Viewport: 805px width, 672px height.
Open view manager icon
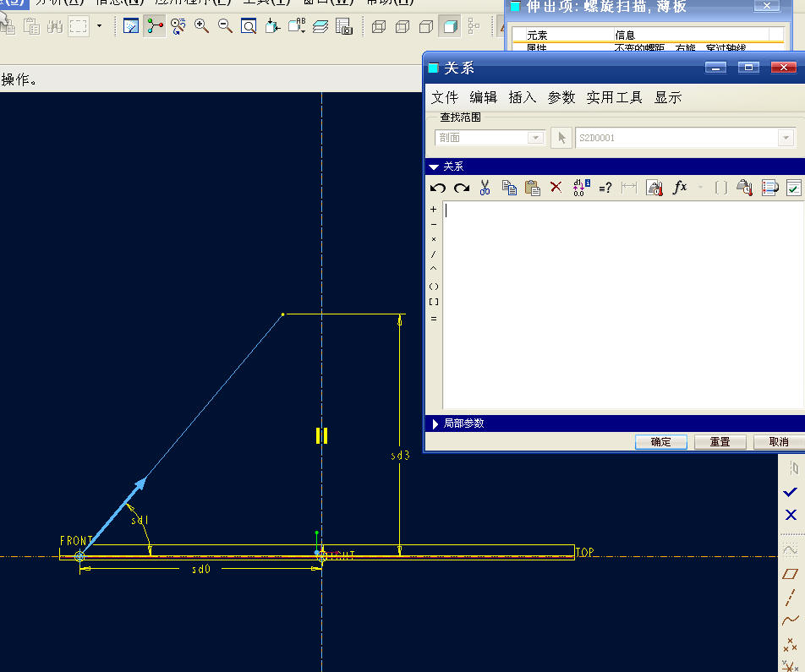tap(343, 26)
